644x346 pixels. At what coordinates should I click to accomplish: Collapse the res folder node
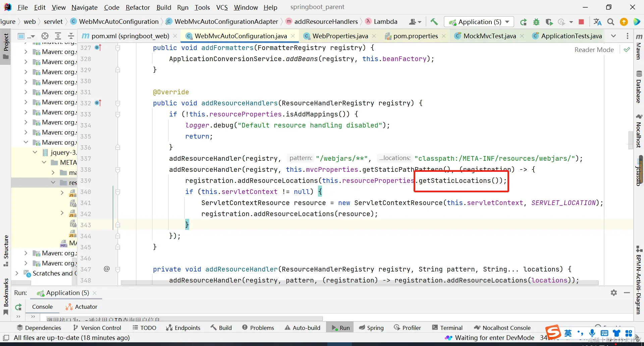pyautogui.click(x=53, y=183)
